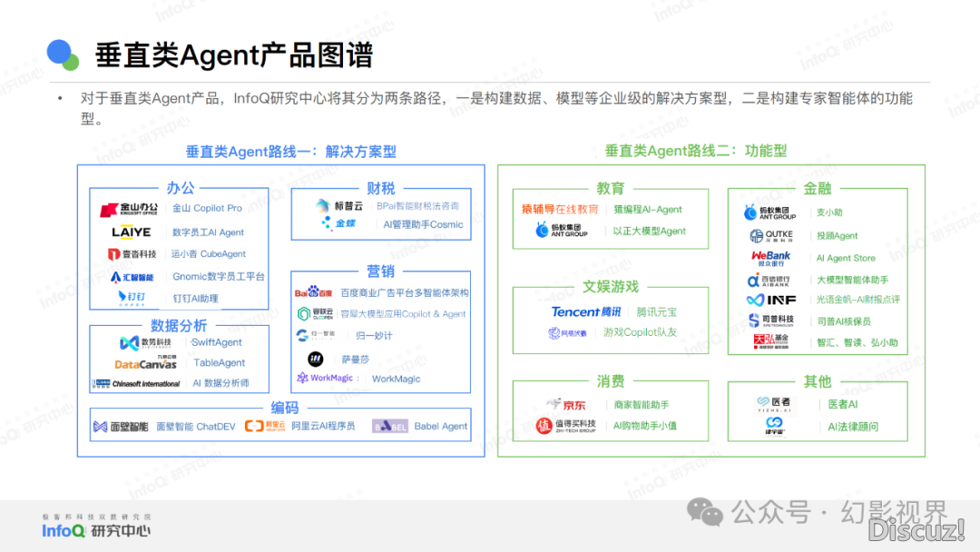Click the text 医者AI

[x=842, y=404]
